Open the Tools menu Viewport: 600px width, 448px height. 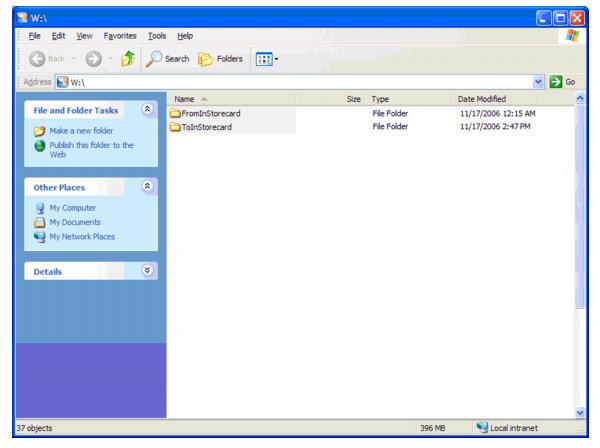tap(157, 36)
